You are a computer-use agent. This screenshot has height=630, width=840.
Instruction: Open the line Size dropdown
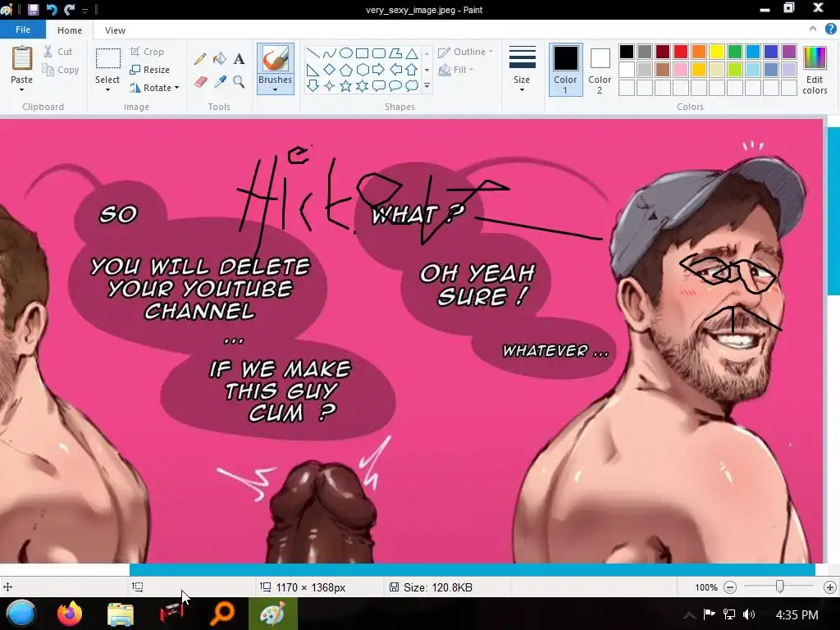pyautogui.click(x=522, y=69)
